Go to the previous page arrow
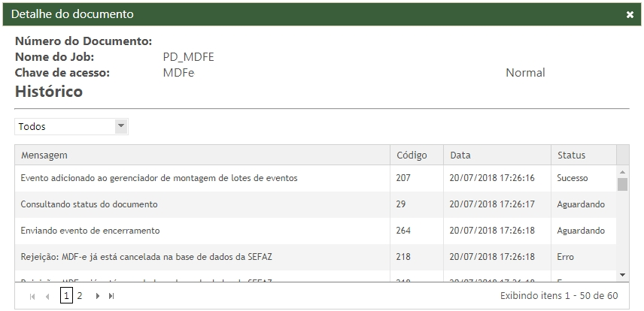Viewport: 644px width, 311px height. (x=47, y=297)
